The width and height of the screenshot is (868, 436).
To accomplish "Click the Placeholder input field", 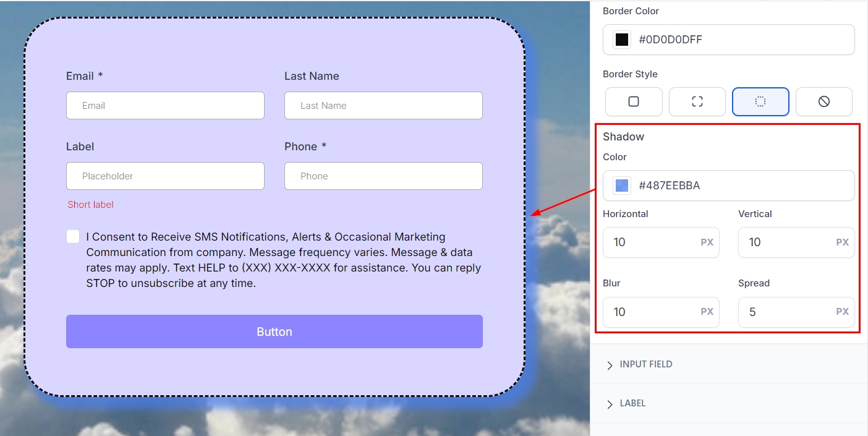I will (165, 176).
